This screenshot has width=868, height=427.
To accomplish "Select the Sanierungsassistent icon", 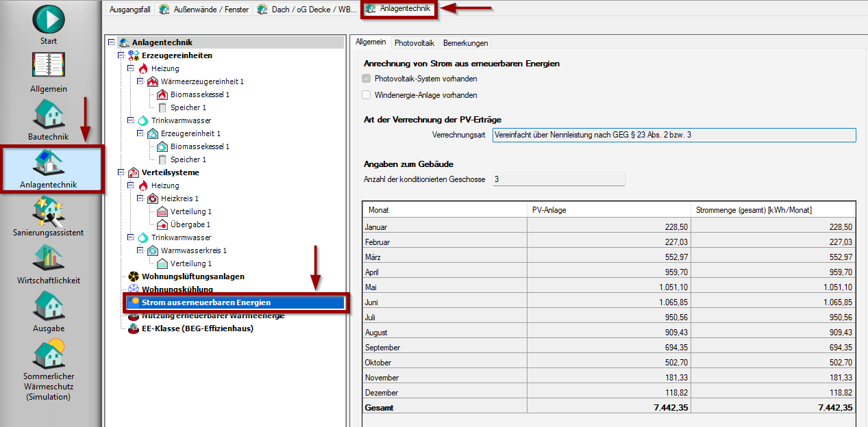I will point(49,211).
